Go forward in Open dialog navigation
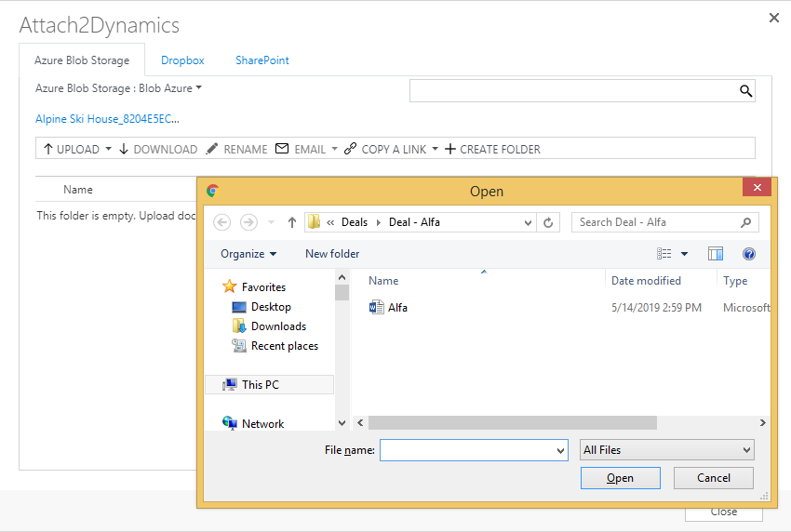Screen dimensions: 791x532 point(248,222)
